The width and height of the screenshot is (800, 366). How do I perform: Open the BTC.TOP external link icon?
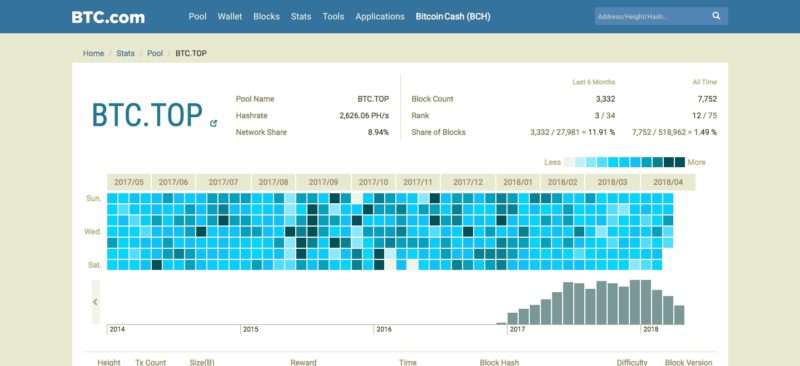213,123
